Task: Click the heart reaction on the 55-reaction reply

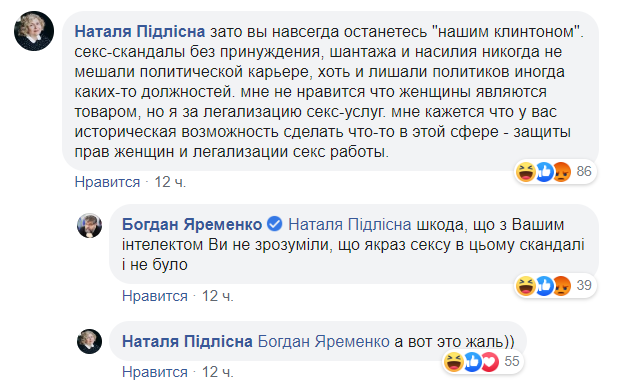Action: tap(490, 361)
